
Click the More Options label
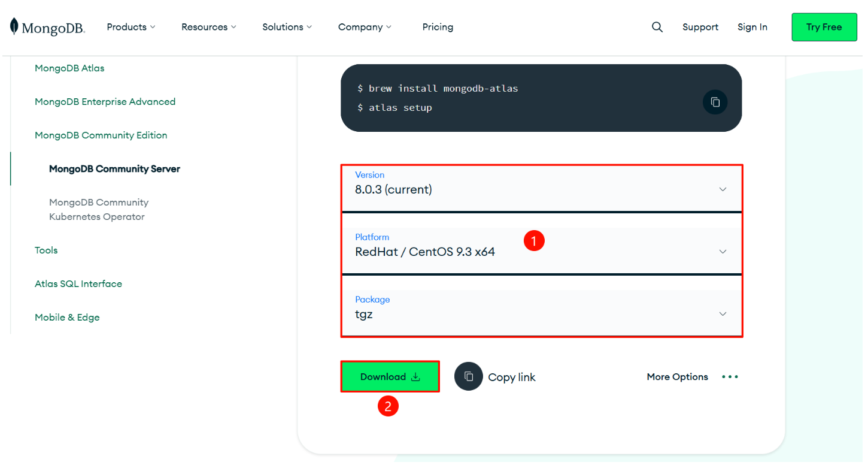coord(678,377)
